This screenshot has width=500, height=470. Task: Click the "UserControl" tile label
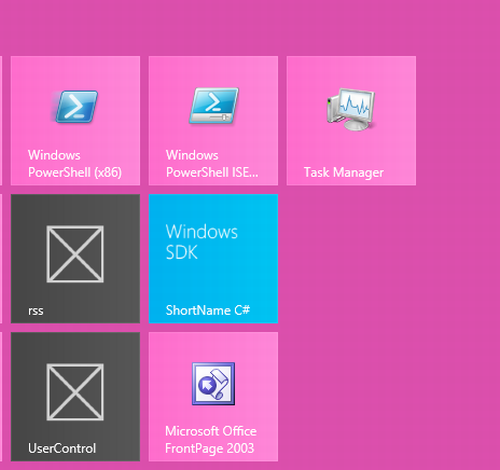(62, 448)
